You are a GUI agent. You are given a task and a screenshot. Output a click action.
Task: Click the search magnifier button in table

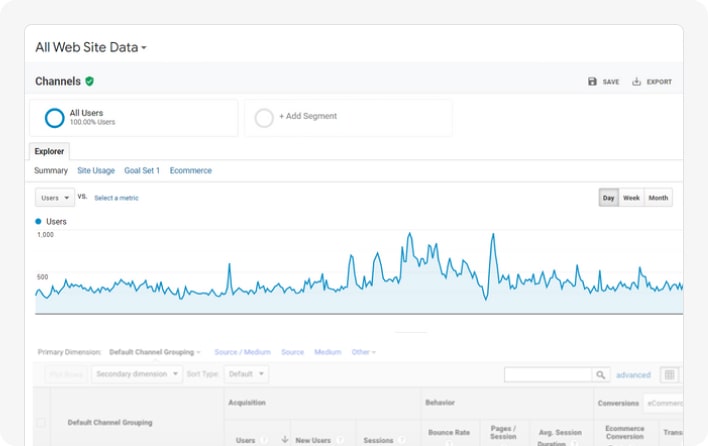click(x=601, y=375)
